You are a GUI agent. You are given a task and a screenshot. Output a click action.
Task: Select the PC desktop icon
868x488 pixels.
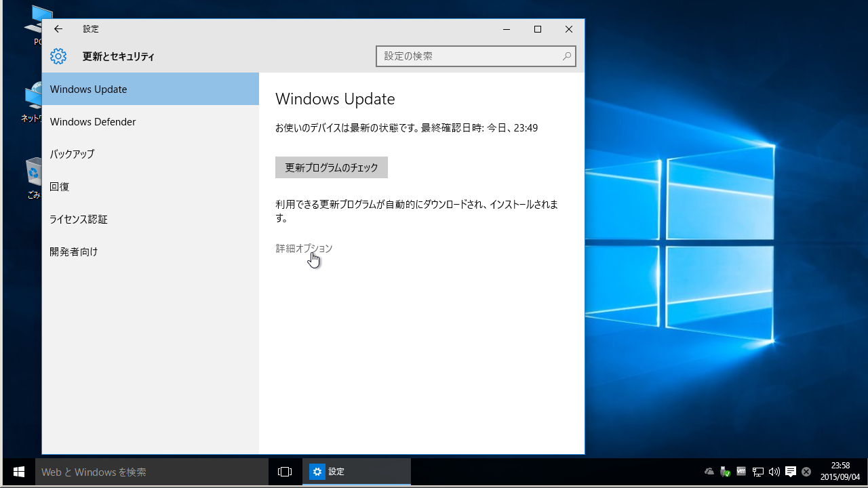tap(37, 26)
